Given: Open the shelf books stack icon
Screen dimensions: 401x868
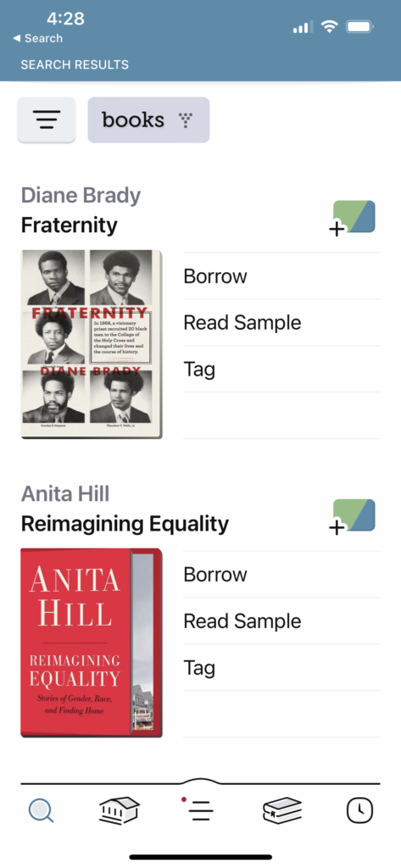Looking at the screenshot, I should pos(282,811).
